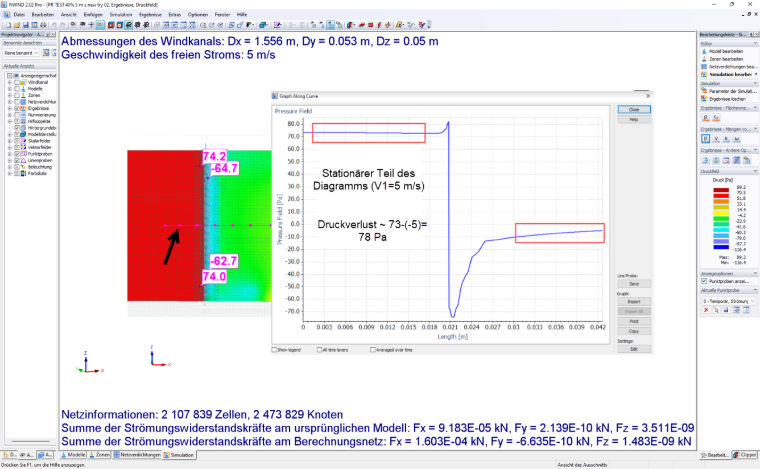Screen dimensions: 760x469
Task: Toggle the Windkanal checkbox in navigator
Action: [x=17, y=82]
